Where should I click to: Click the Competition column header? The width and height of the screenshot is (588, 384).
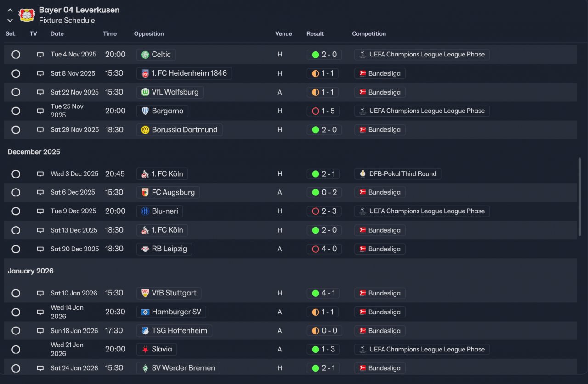coord(369,34)
